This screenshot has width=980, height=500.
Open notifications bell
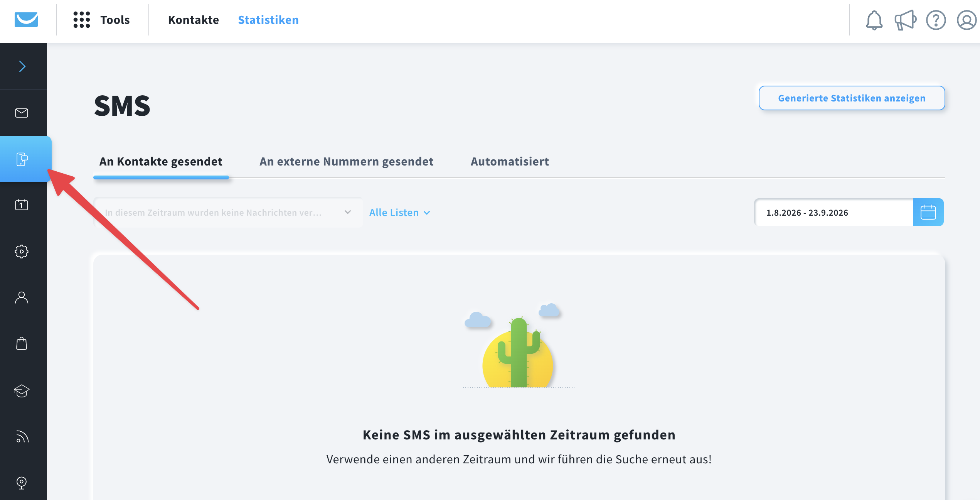pyautogui.click(x=874, y=20)
